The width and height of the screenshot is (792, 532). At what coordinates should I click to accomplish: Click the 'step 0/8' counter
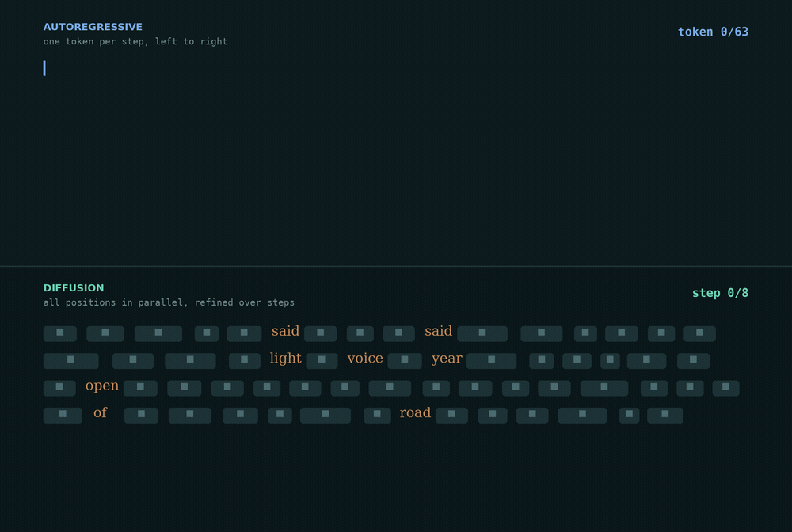[720, 293]
